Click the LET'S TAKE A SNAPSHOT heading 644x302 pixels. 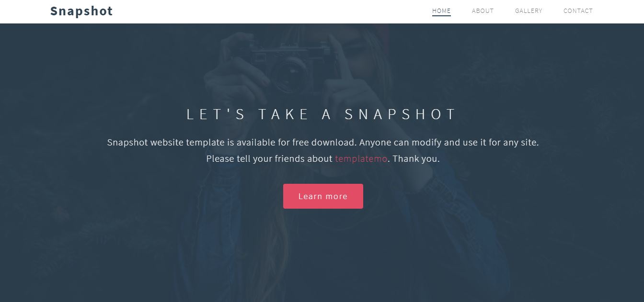pyautogui.click(x=322, y=114)
